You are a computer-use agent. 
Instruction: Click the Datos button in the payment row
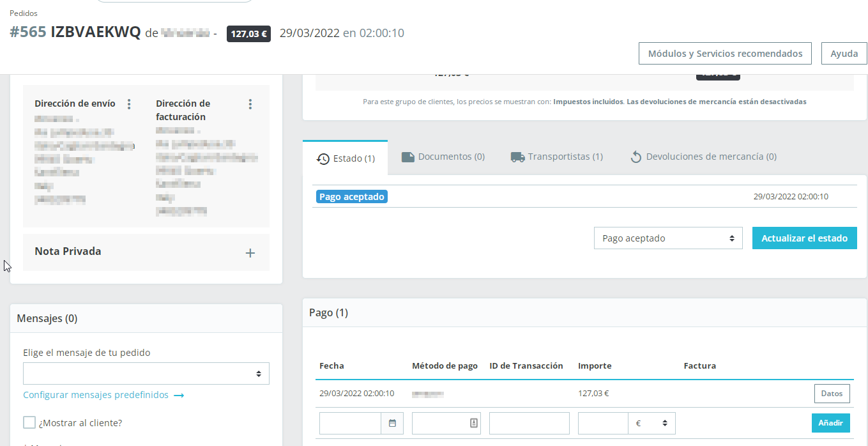832,394
